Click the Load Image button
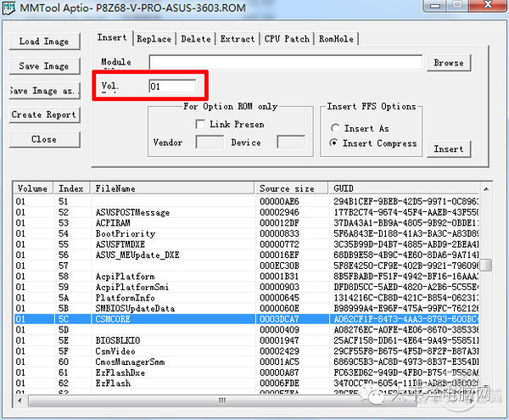Screen dimensions: 509x420 click(x=44, y=42)
